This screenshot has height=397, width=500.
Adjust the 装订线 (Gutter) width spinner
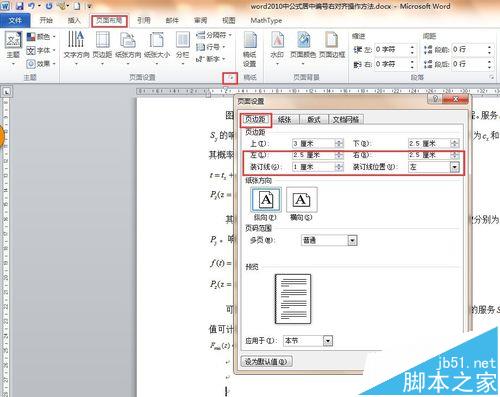(339, 167)
